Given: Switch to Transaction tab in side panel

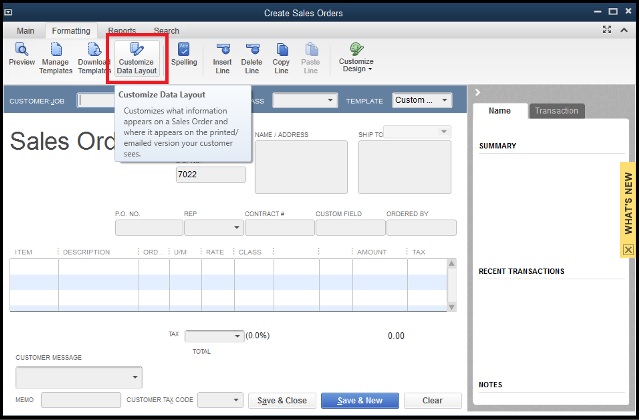Looking at the screenshot, I should click(557, 111).
